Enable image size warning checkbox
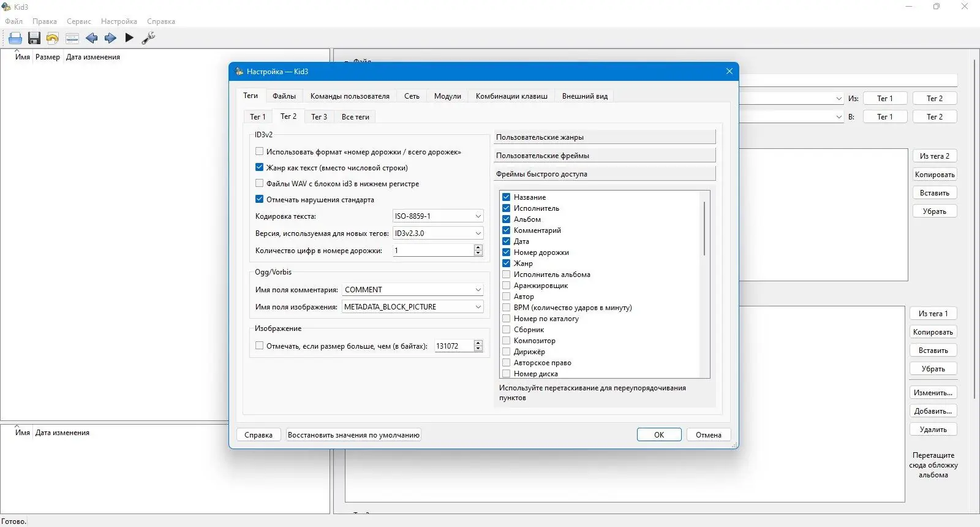This screenshot has height=527, width=980. [x=260, y=346]
